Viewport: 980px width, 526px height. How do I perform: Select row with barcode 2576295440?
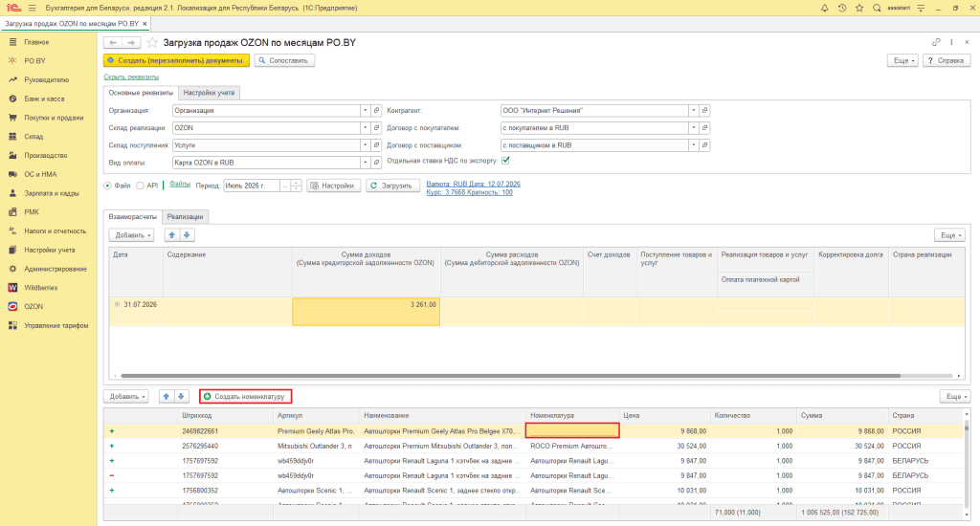point(534,446)
